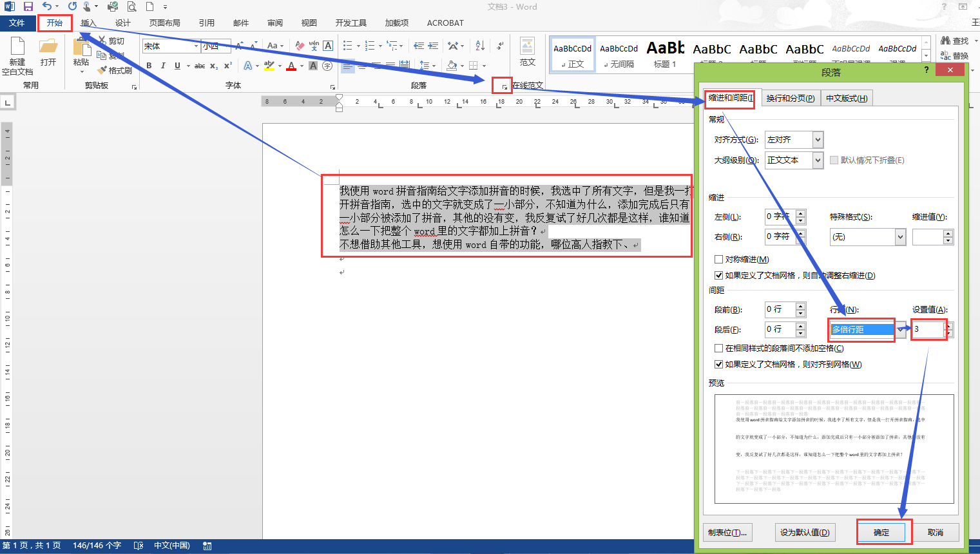Apply subscript formatting
The width and height of the screenshot is (980, 554).
[214, 66]
